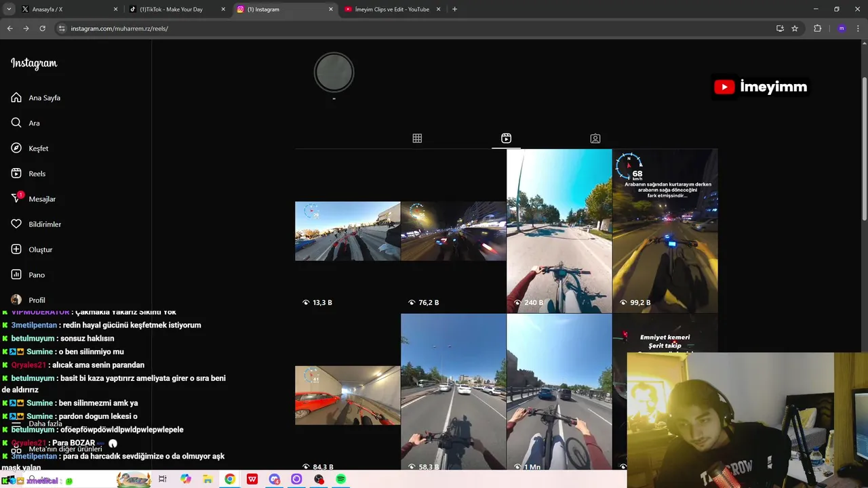Go forward in browser history
Screen dimensions: 868x488
(26, 28)
